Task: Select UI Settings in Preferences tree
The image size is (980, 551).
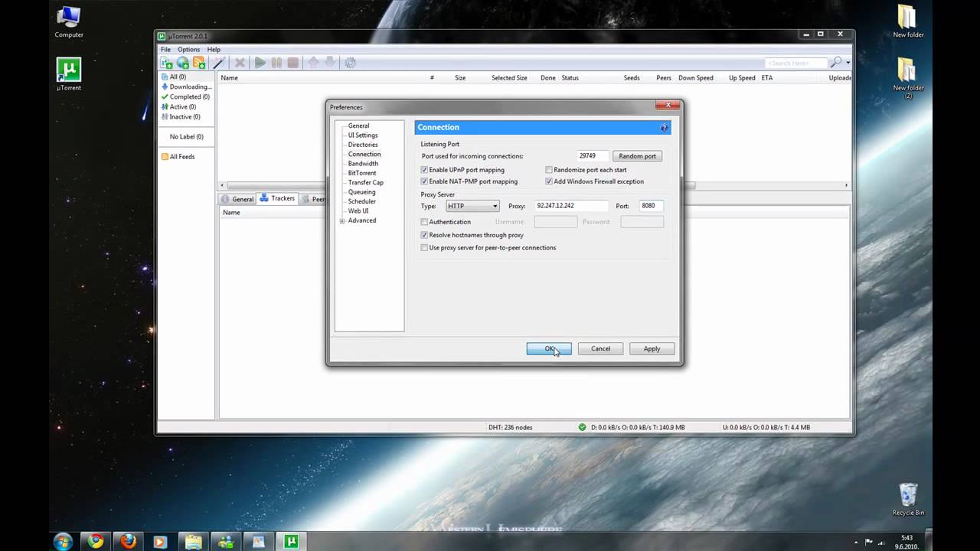Action: click(363, 135)
